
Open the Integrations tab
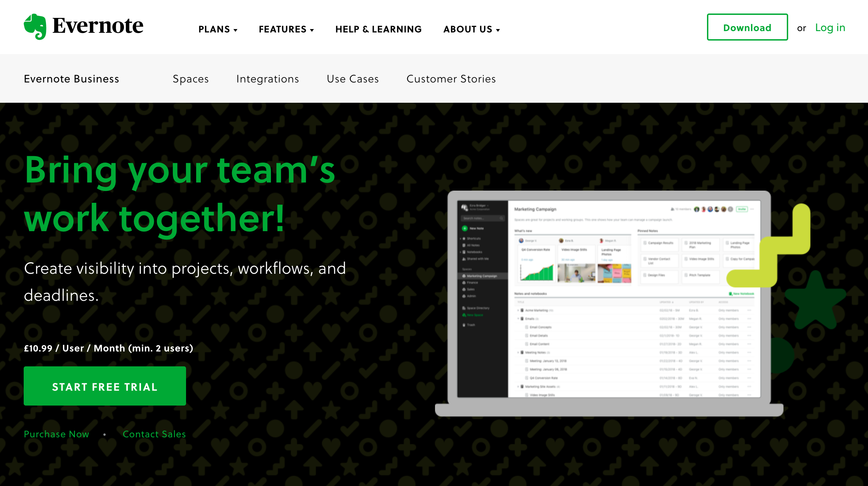[268, 79]
